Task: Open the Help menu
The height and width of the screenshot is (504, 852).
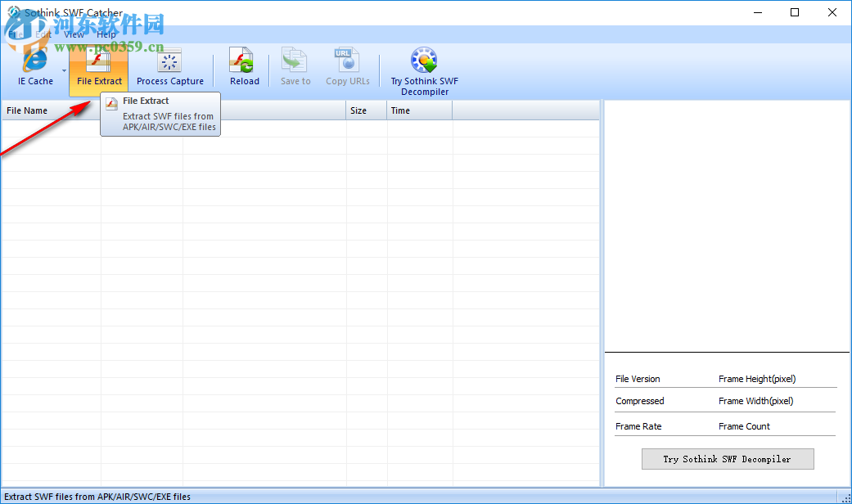Action: pos(106,34)
